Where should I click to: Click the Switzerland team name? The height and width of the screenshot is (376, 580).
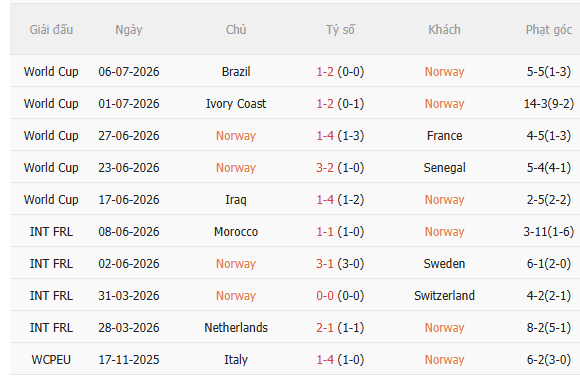tap(444, 296)
